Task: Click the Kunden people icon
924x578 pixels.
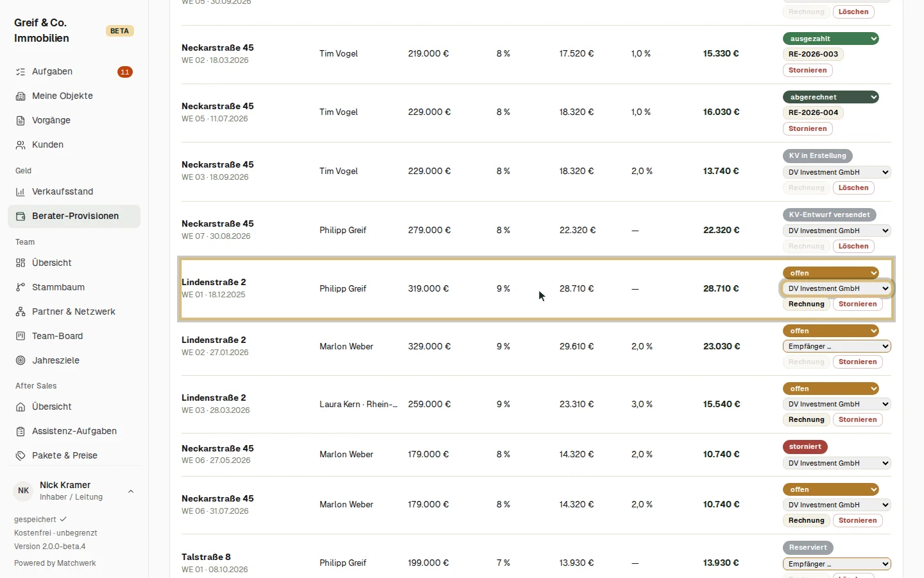Action: [21, 145]
